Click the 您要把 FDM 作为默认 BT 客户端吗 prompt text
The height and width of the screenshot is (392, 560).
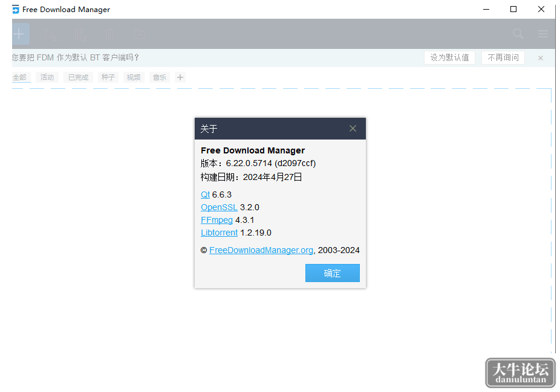76,57
